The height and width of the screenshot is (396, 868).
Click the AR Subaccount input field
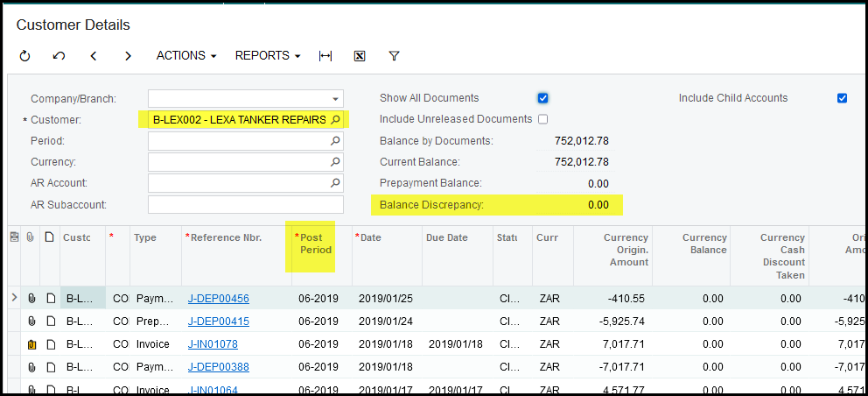245,205
